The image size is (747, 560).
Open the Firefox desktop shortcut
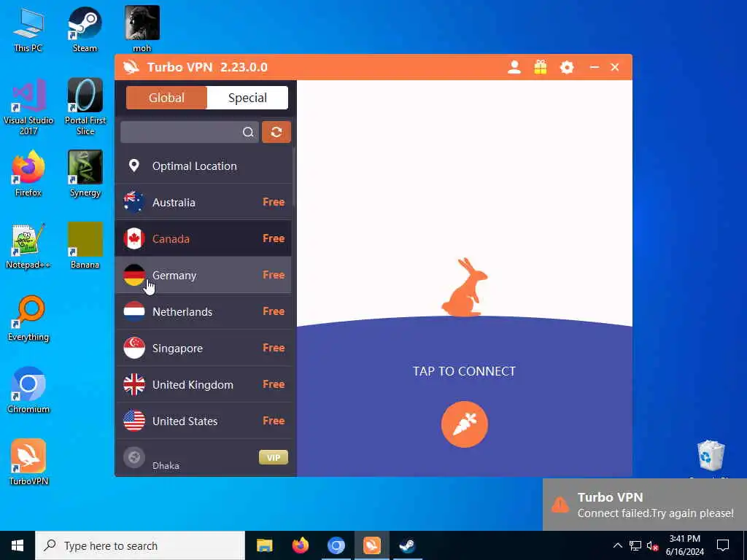(x=28, y=174)
